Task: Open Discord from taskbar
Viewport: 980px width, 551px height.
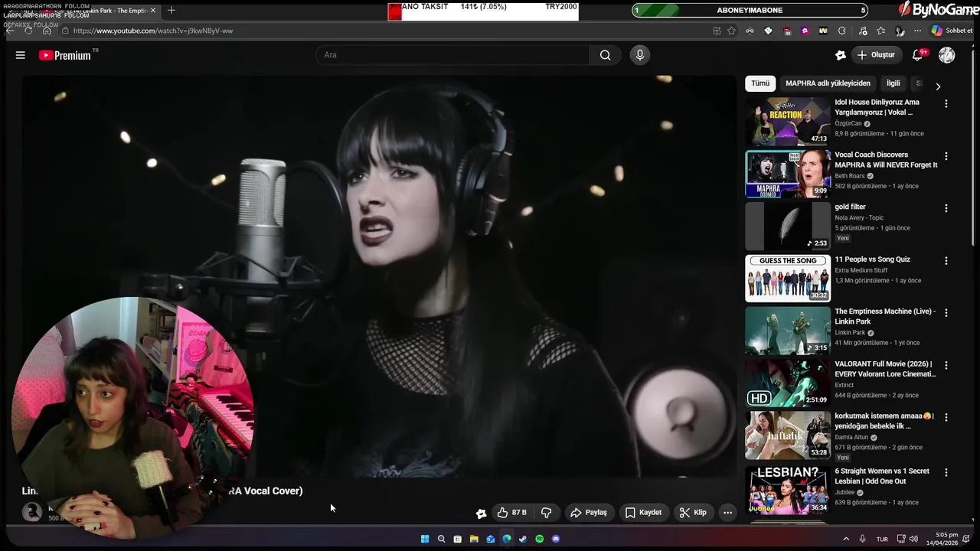Action: pos(556,539)
